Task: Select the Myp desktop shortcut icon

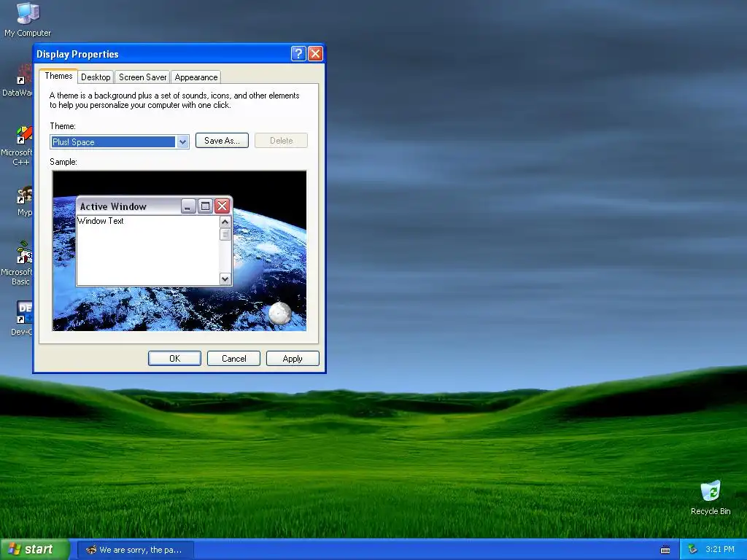Action: tap(24, 201)
